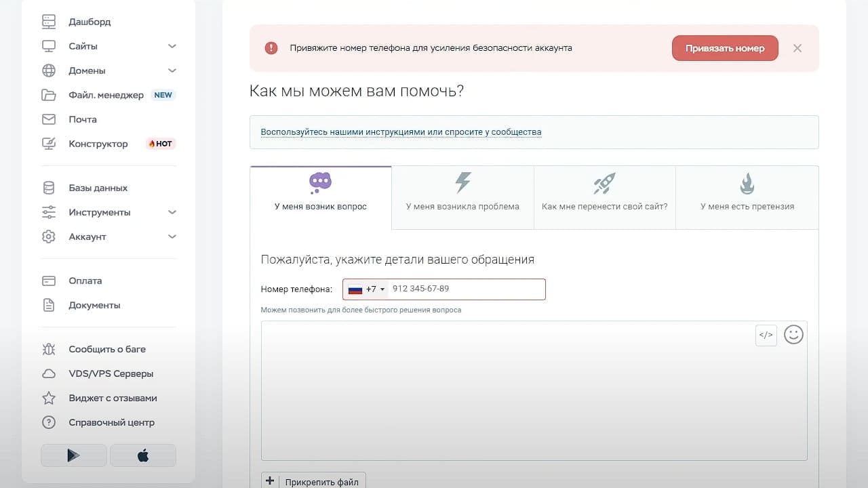Switch to У меня есть претензия tab
This screenshot has height=488, width=868.
pyautogui.click(x=747, y=197)
